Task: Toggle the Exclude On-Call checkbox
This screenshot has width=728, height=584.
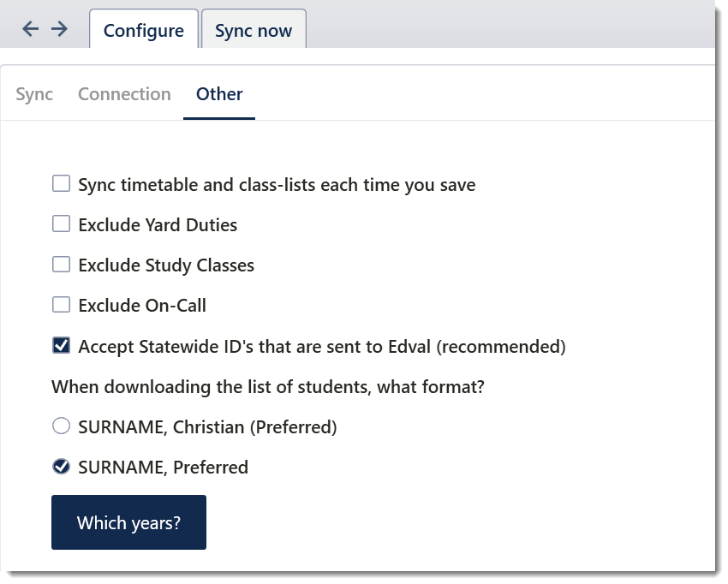Action: [61, 305]
